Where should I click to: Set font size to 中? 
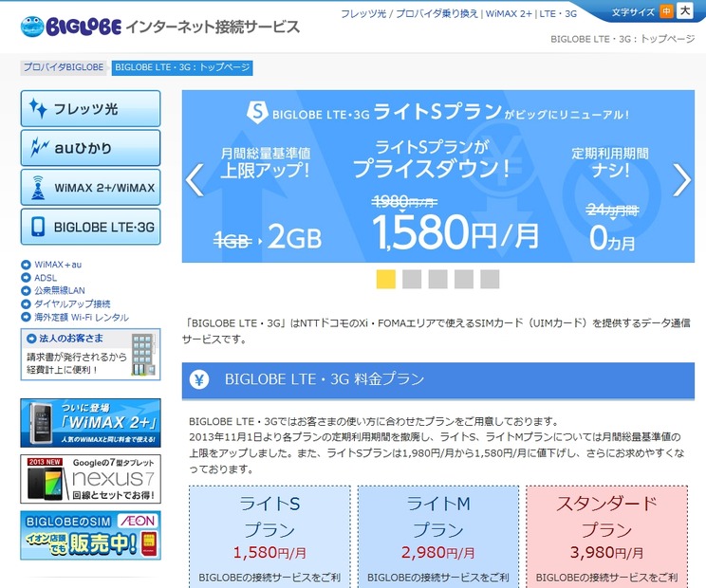tap(666, 11)
